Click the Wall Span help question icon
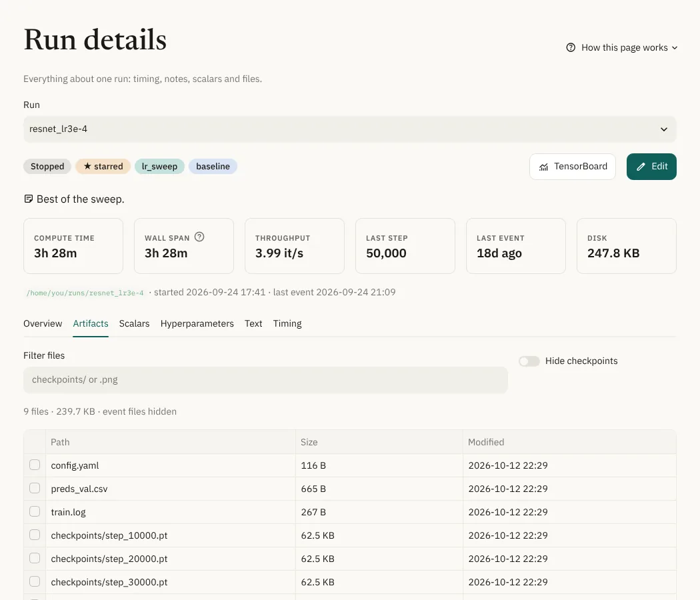 click(x=199, y=237)
